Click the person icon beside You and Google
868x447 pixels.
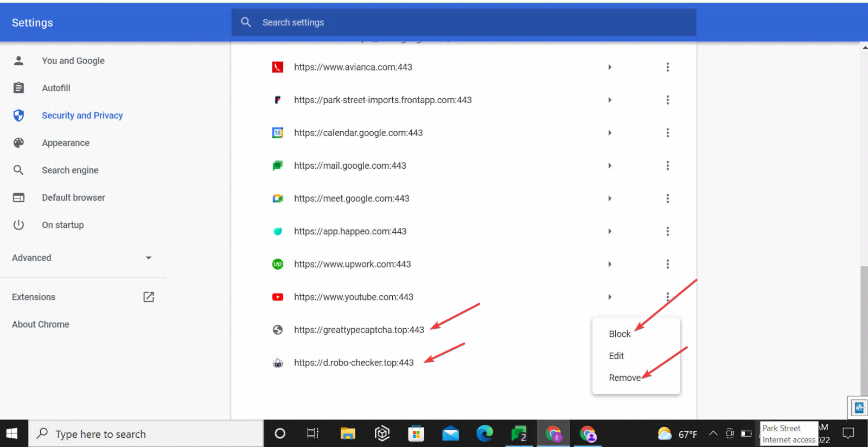click(x=18, y=60)
